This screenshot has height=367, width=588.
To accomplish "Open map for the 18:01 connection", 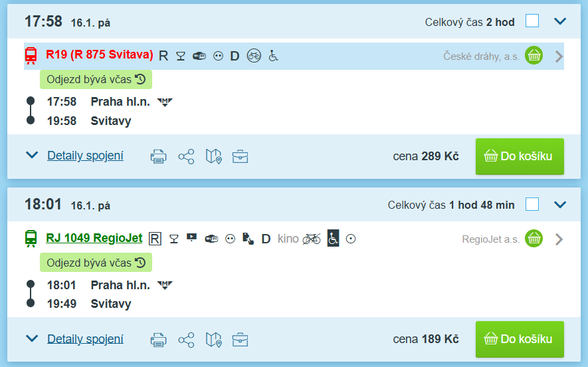I will click(214, 340).
